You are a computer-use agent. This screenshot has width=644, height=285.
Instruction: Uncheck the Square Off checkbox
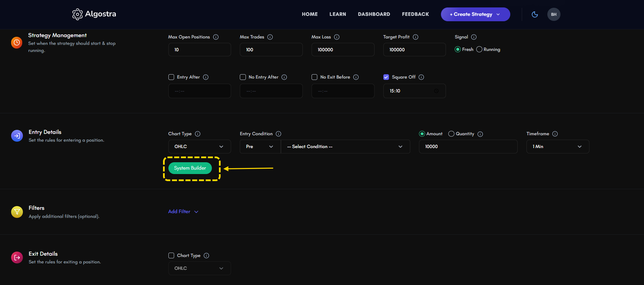click(386, 77)
